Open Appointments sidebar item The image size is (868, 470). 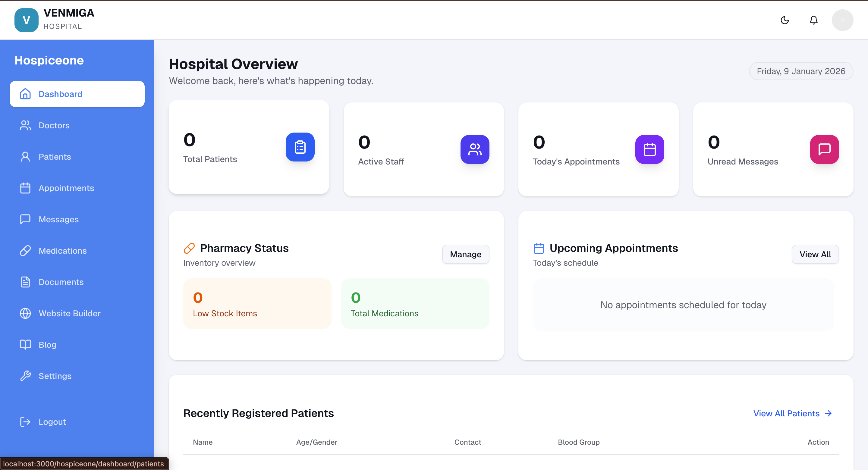tap(66, 188)
